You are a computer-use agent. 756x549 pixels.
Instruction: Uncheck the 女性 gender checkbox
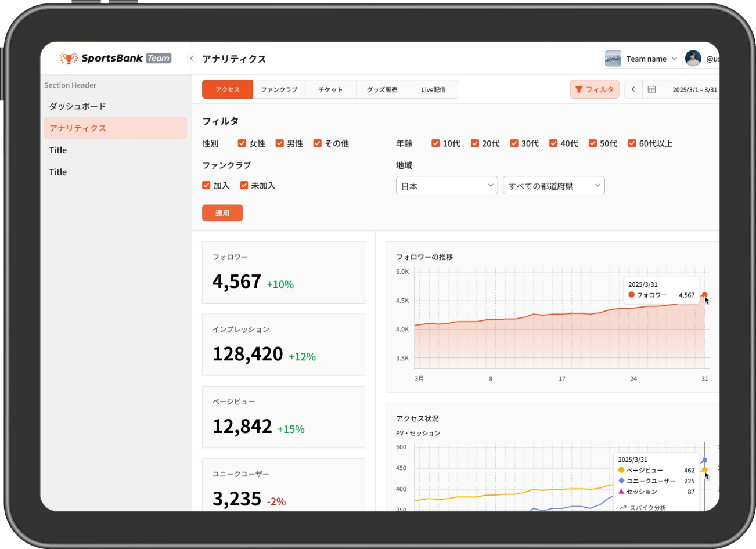click(x=242, y=143)
